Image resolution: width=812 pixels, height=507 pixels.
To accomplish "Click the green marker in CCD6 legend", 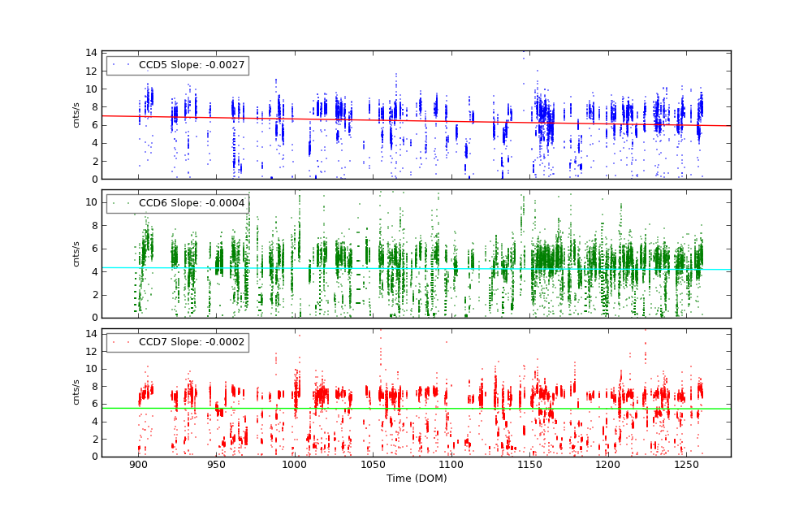I will [x=114, y=203].
